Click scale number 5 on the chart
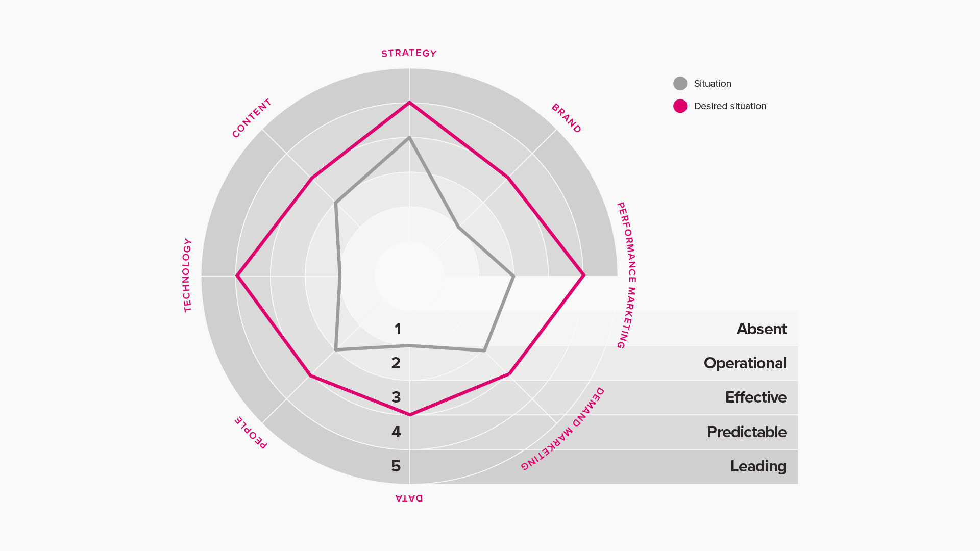Screen dimensions: 980x551 click(x=396, y=466)
